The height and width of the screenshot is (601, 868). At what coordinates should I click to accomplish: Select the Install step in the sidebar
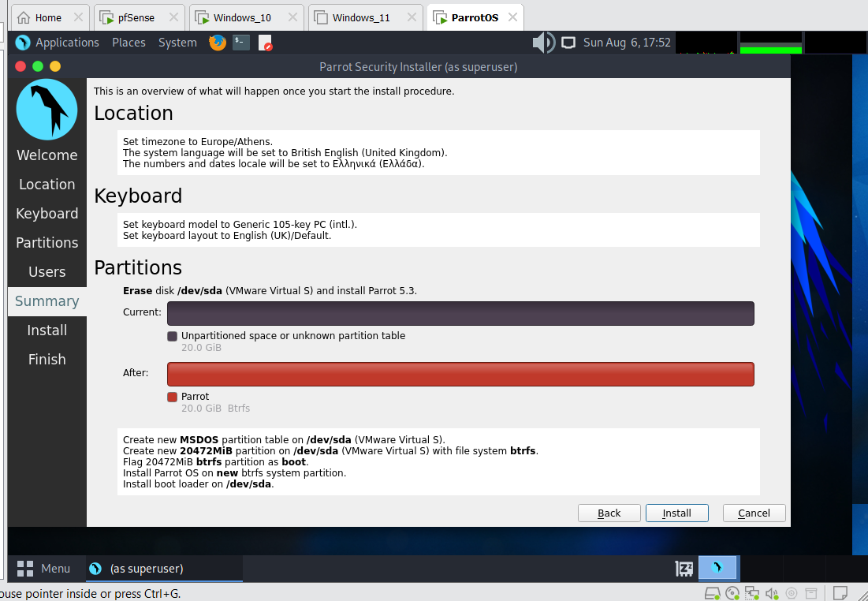47,330
